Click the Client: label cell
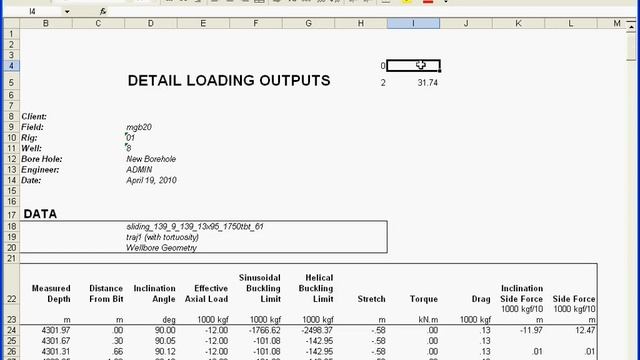Screen dimensions: 640x360 pyautogui.click(x=34, y=117)
